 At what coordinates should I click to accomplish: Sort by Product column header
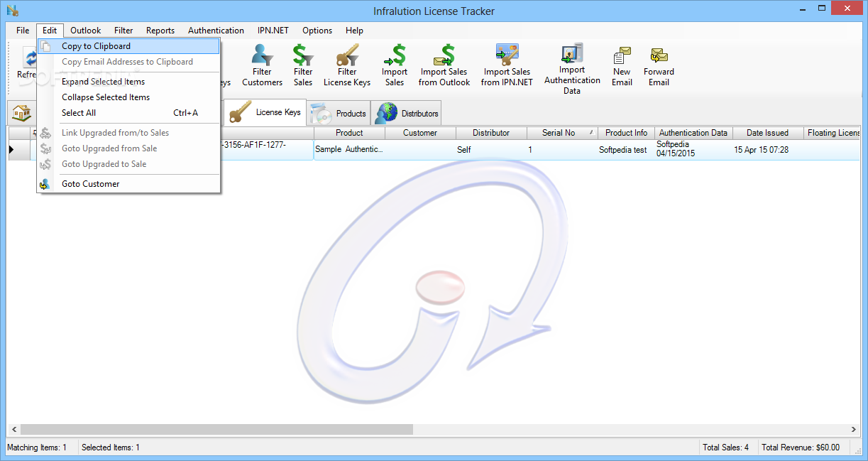[x=349, y=133]
